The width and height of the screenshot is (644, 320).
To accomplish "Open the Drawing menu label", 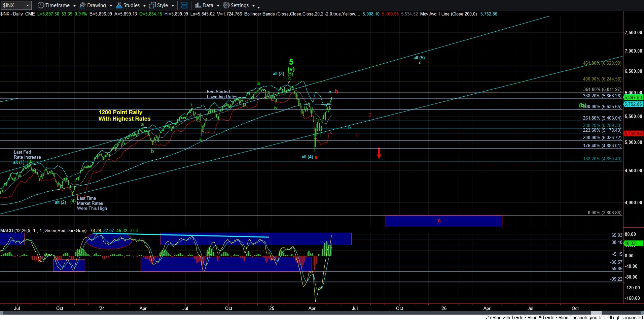I will pos(97,5).
